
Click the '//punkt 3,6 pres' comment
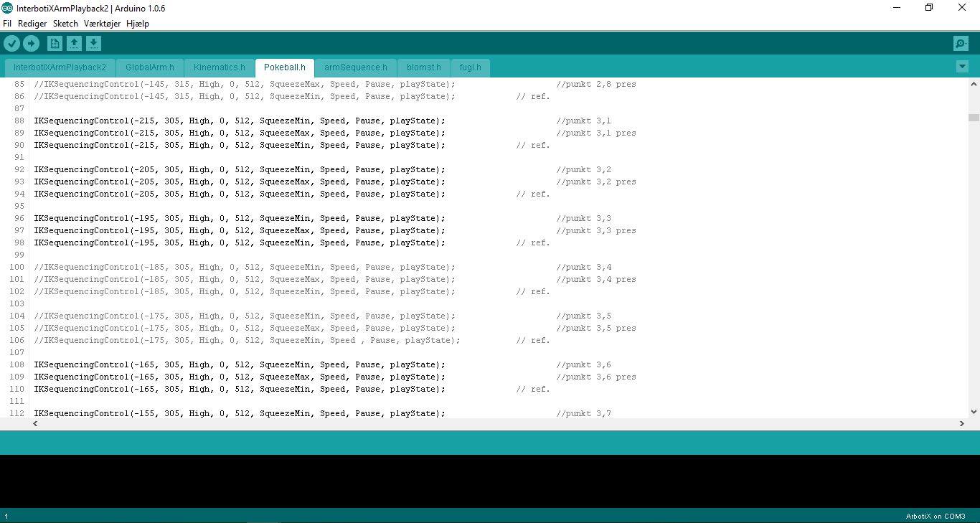pos(596,377)
